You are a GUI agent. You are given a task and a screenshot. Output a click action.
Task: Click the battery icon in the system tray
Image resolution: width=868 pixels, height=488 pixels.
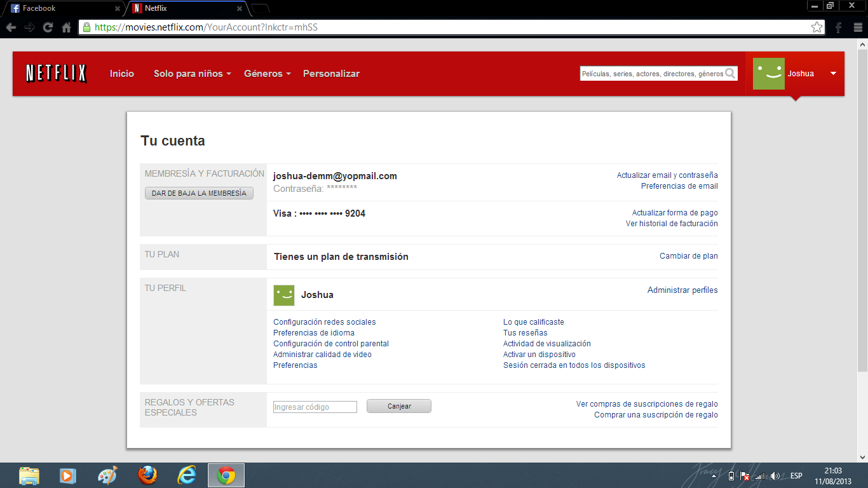pyautogui.click(x=731, y=476)
